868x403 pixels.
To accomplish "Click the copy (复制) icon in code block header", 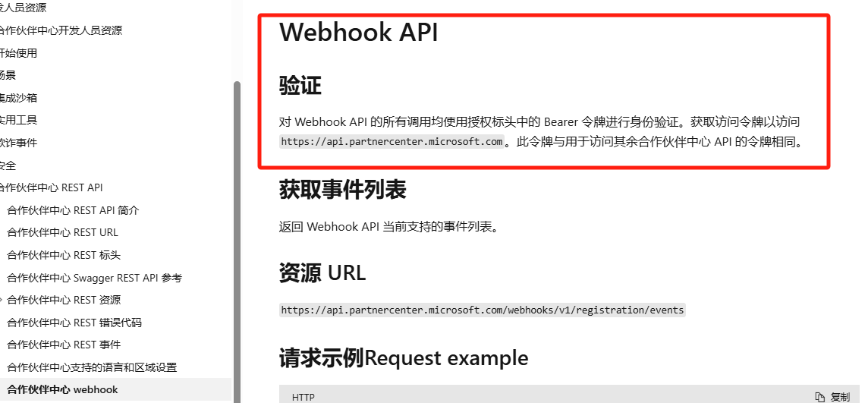I will pos(820,396).
